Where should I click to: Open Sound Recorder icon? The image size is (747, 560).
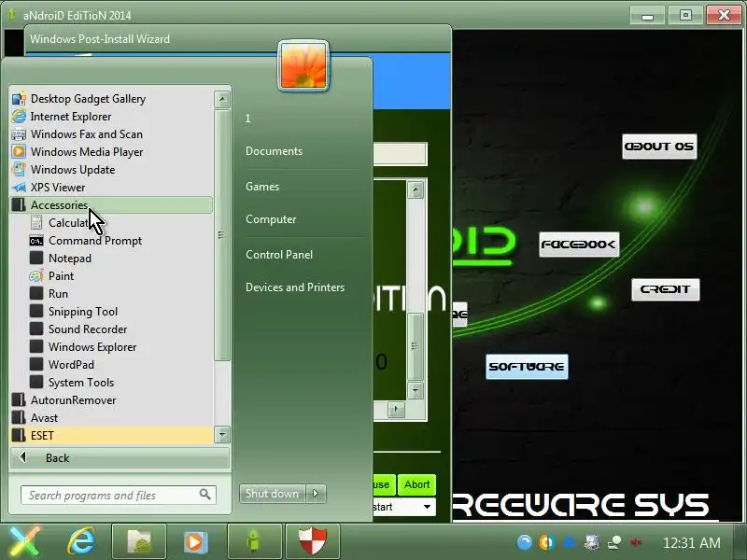[36, 329]
